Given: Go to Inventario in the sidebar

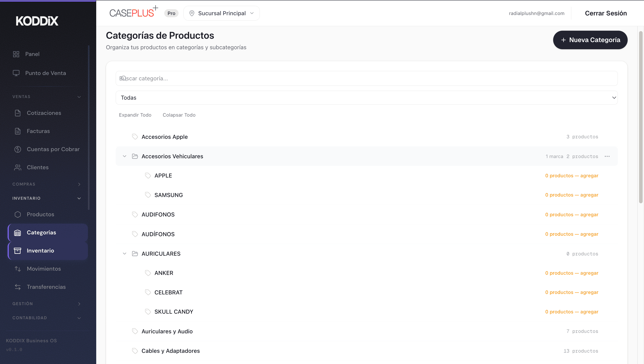Looking at the screenshot, I should [40, 251].
